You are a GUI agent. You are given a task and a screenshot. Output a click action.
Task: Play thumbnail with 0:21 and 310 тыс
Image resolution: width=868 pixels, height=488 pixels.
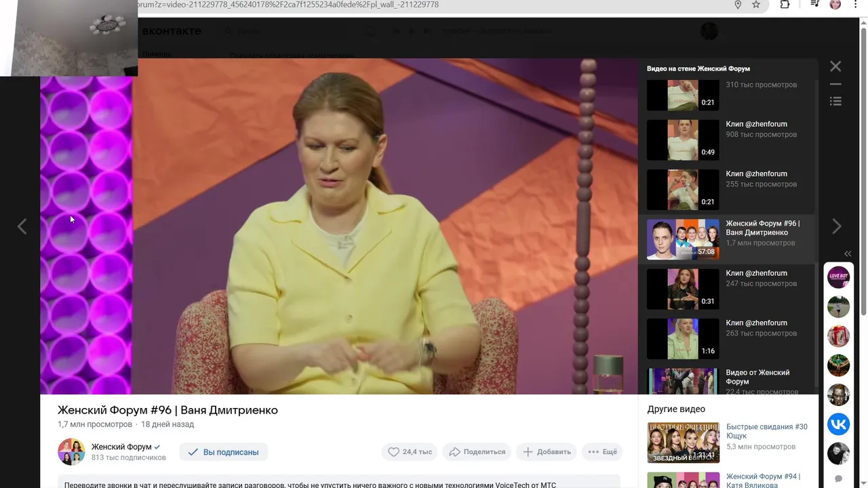tap(683, 94)
